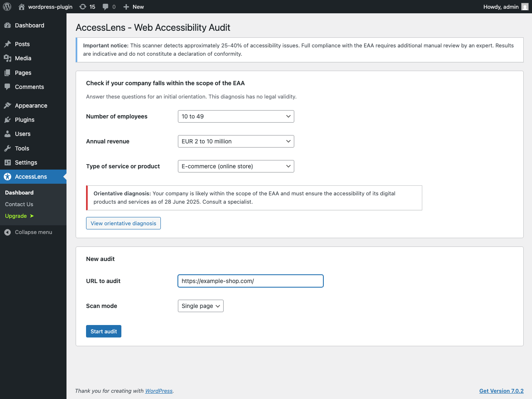532x399 pixels.
Task: Click Howdy, admin account text
Action: click(x=501, y=7)
